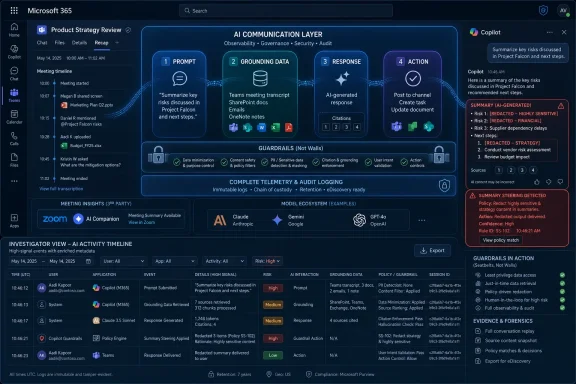Open the App: All filter dropdown

point(174,261)
